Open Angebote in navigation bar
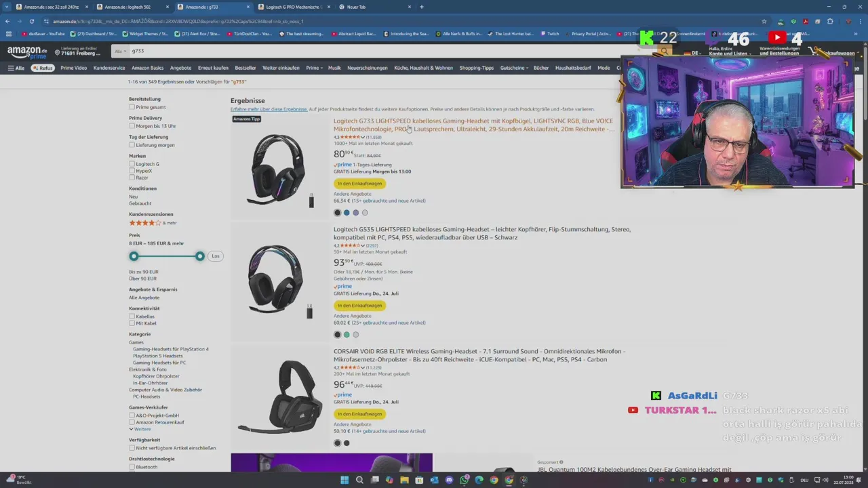868x488 pixels. coord(180,68)
